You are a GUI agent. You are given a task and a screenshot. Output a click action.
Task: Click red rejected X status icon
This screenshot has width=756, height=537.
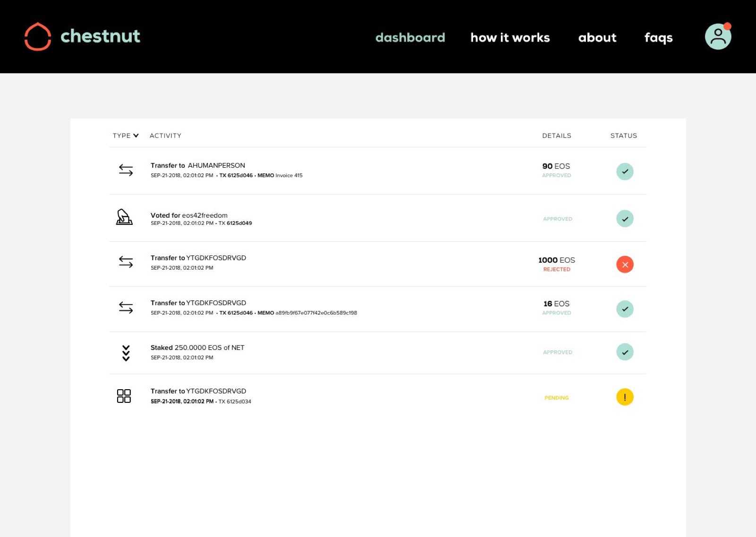click(625, 264)
